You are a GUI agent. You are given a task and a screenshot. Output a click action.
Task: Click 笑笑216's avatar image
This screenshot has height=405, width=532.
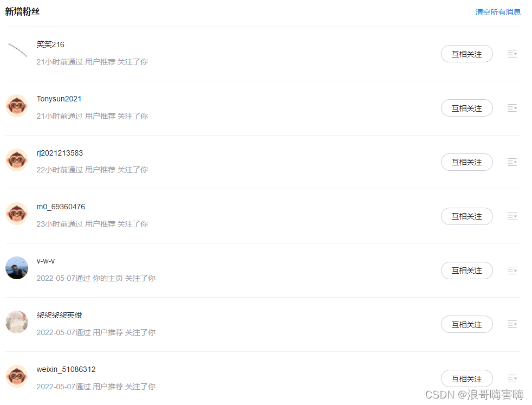(17, 51)
